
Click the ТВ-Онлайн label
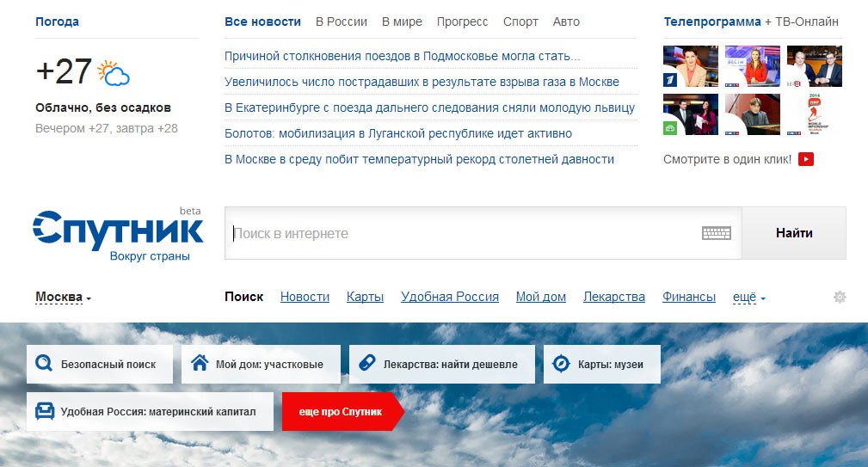[807, 22]
